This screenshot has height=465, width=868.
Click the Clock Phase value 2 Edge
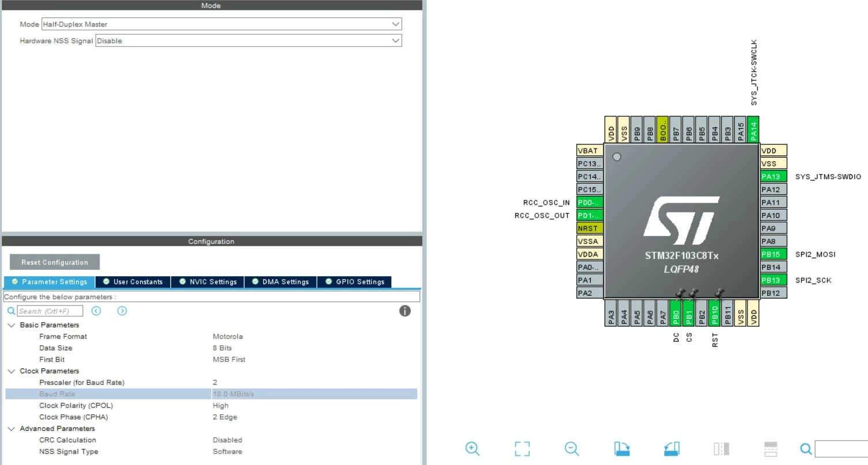pos(225,417)
